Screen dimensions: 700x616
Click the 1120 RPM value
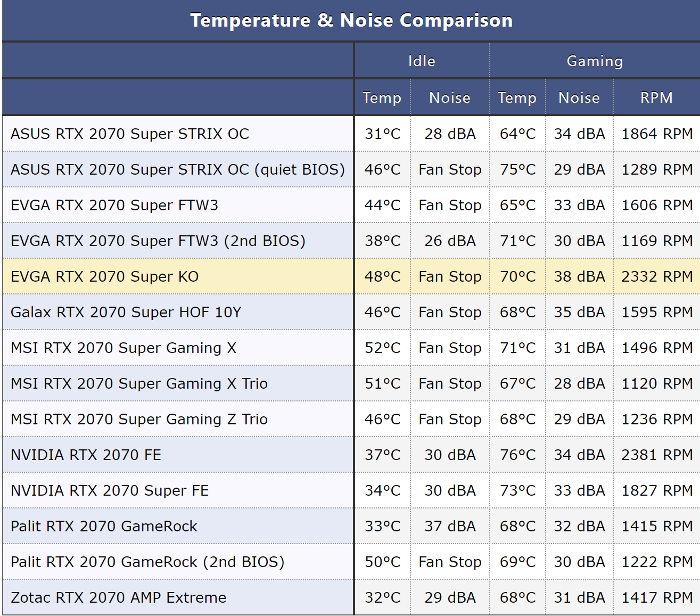(x=657, y=383)
